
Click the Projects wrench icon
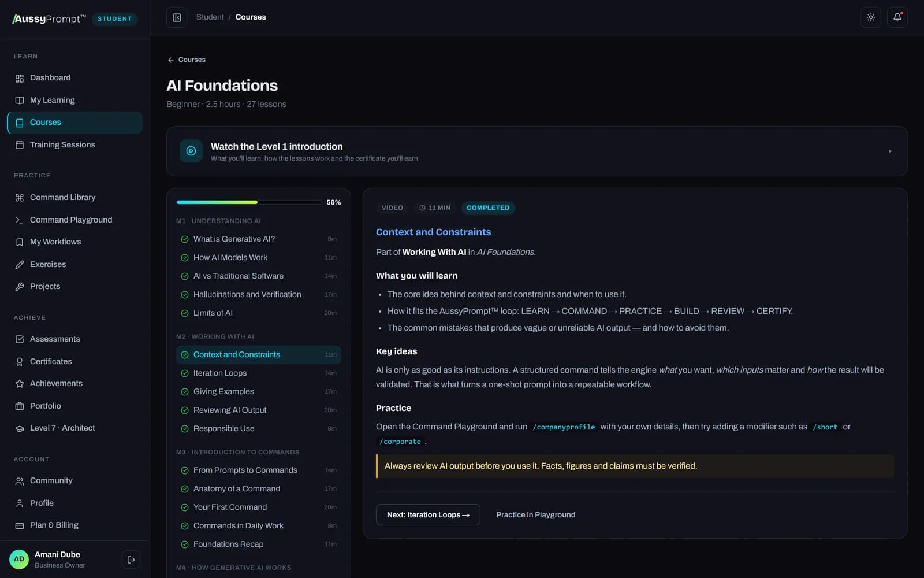[20, 287]
